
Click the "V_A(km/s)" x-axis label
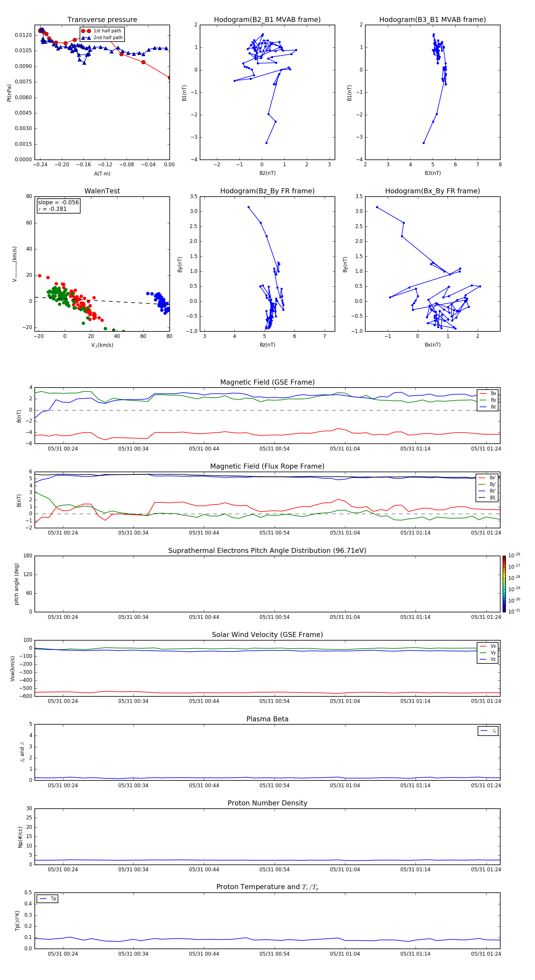point(102,345)
